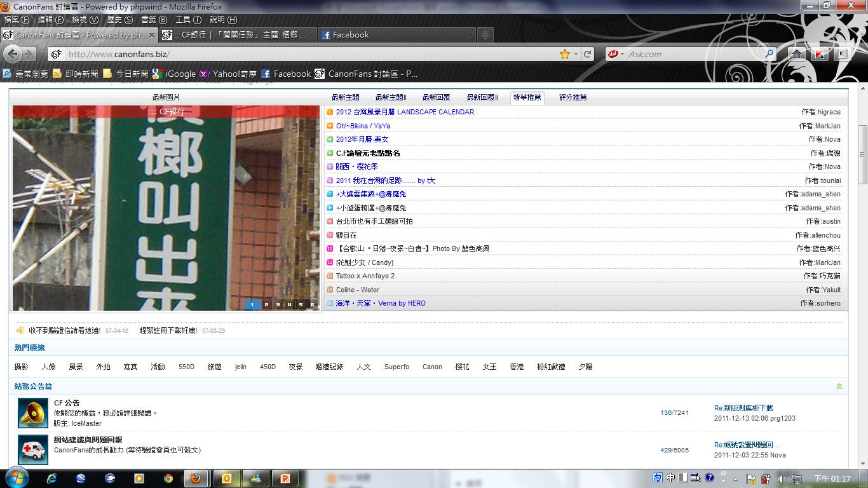This screenshot has width=868, height=488.
Task: Open a new tab with the plus button
Action: tap(485, 35)
